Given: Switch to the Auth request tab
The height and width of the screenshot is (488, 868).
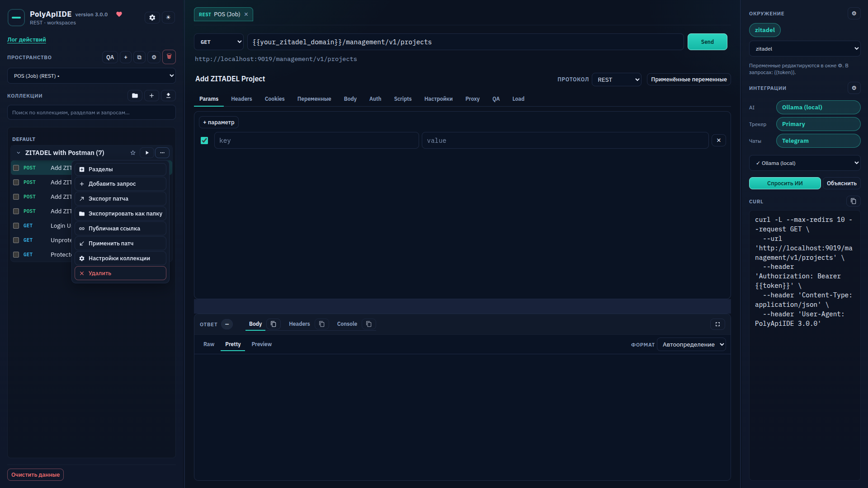Looking at the screenshot, I should [375, 99].
